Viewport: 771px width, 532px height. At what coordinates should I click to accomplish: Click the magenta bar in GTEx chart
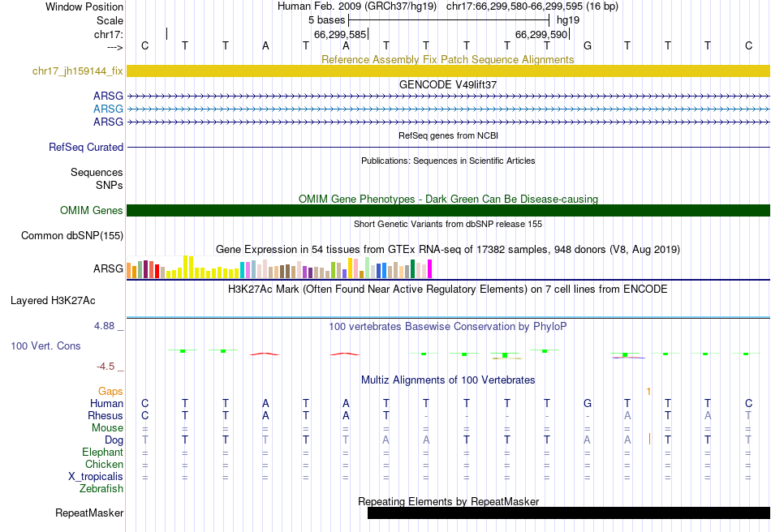[430, 269]
